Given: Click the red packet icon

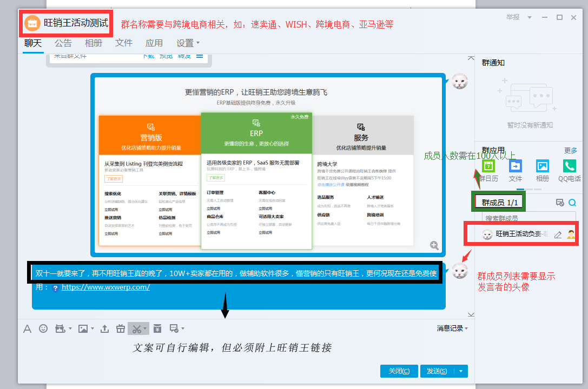Looking at the screenshot, I should (x=157, y=328).
